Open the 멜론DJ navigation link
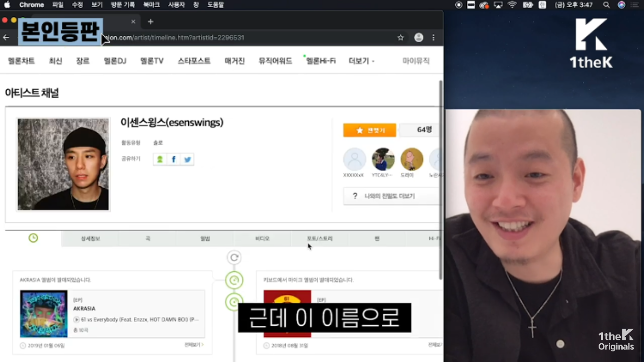Screen dimensions: 644x362 click(115, 61)
